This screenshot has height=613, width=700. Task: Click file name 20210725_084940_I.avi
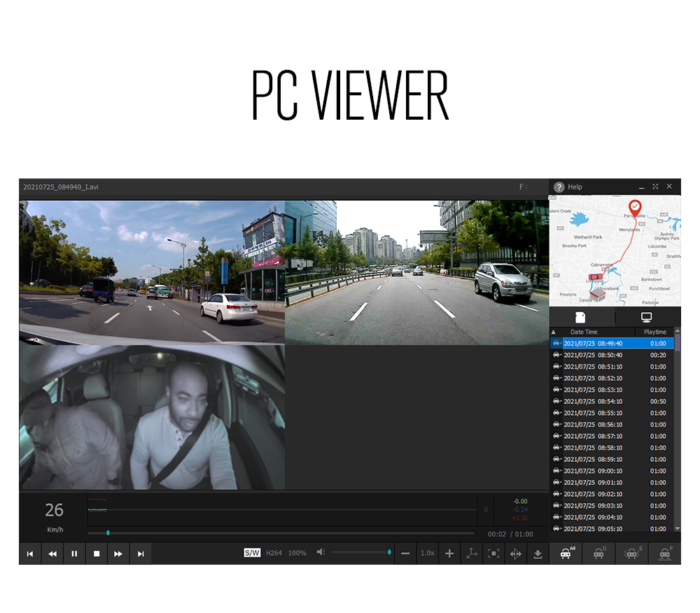click(61, 187)
